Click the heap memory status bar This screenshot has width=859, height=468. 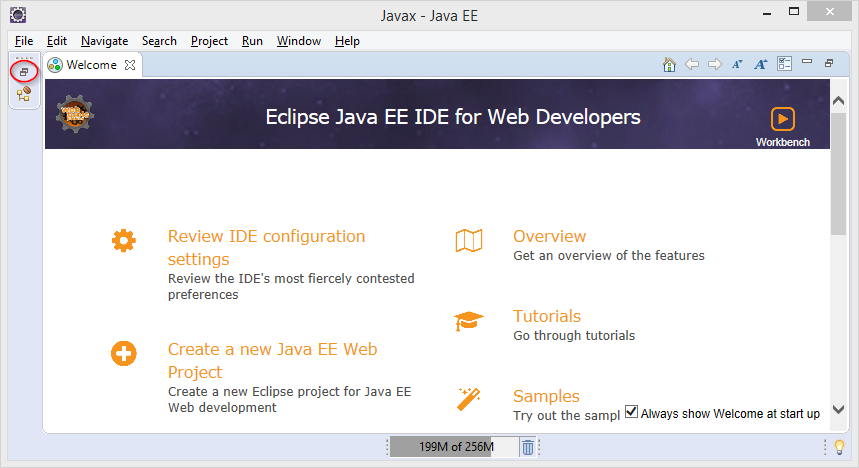click(x=454, y=447)
